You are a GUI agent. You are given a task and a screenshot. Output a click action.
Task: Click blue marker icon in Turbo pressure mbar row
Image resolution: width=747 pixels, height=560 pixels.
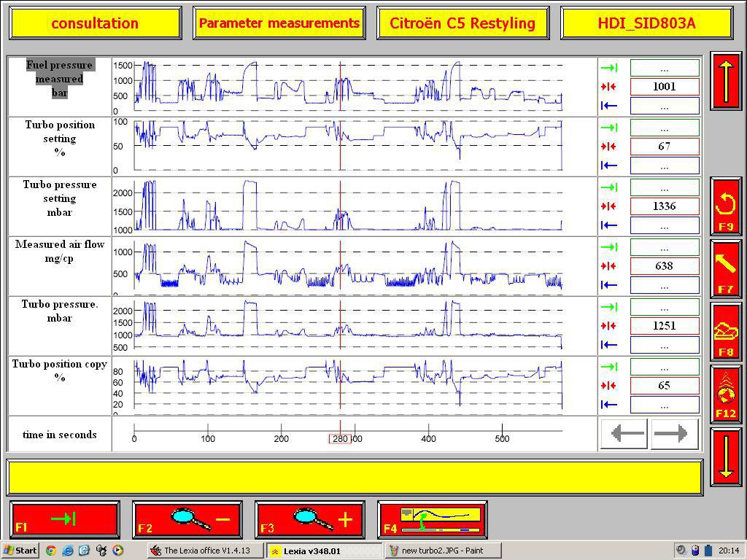click(609, 345)
